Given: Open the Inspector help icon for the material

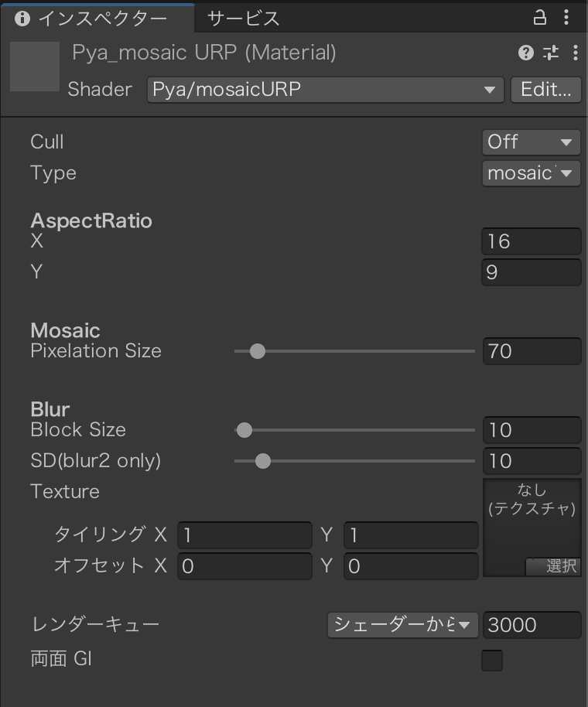Looking at the screenshot, I should (525, 53).
